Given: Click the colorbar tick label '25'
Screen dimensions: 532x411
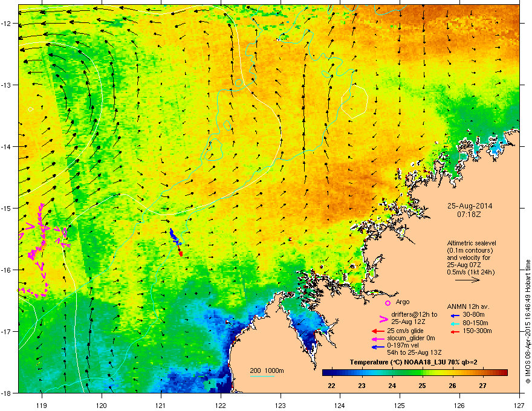Looking at the screenshot, I should tap(423, 386).
